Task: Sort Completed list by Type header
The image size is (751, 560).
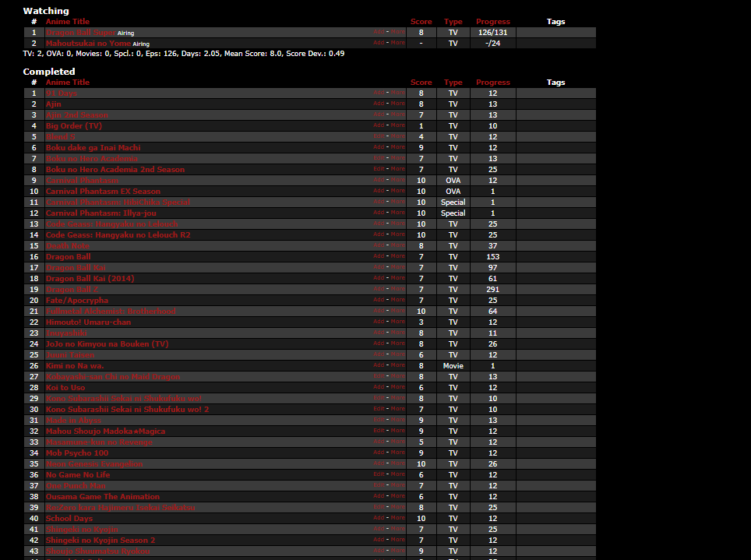Action: (453, 83)
